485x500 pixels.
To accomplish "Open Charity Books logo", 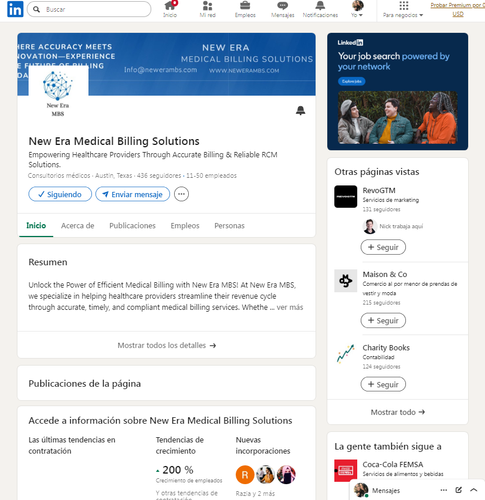I will tap(346, 354).
